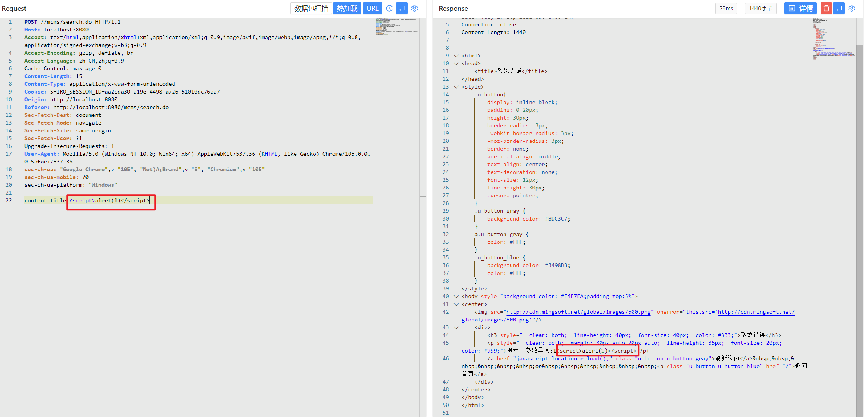This screenshot has width=868, height=417.
Task: Click Content-Type form-urlencoded header
Action: pyautogui.click(x=100, y=84)
